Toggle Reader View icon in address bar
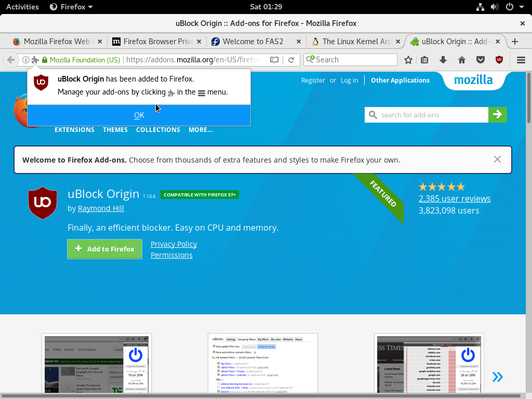The height and width of the screenshot is (399, 532). [274, 60]
